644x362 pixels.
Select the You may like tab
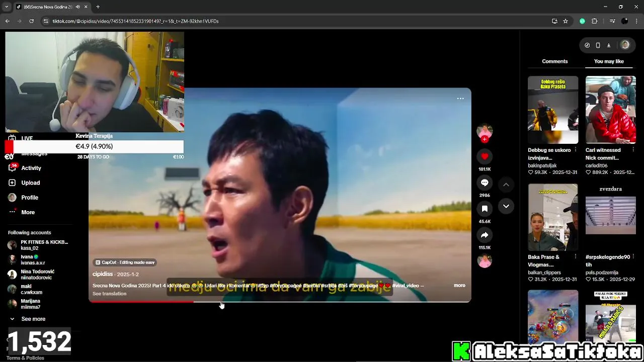point(609,61)
